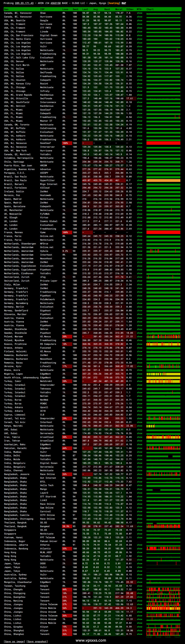
Task: Show MTR for Bangmod Bangkok row
Action: (139, 526)
